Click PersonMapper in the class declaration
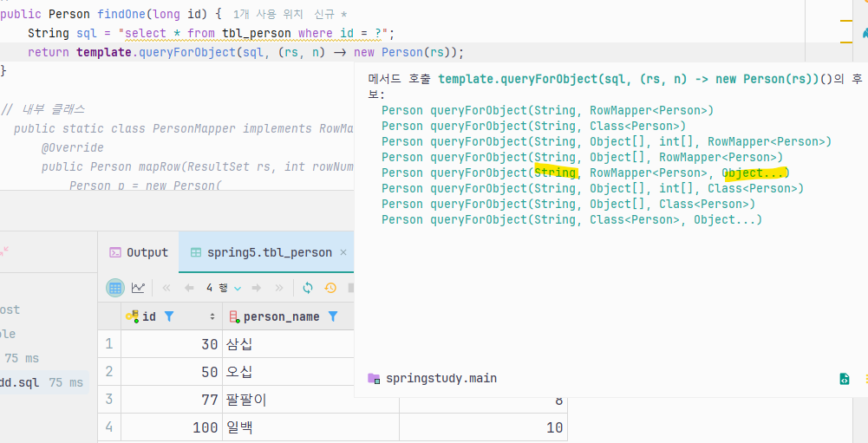This screenshot has height=443, width=868. pyautogui.click(x=193, y=128)
